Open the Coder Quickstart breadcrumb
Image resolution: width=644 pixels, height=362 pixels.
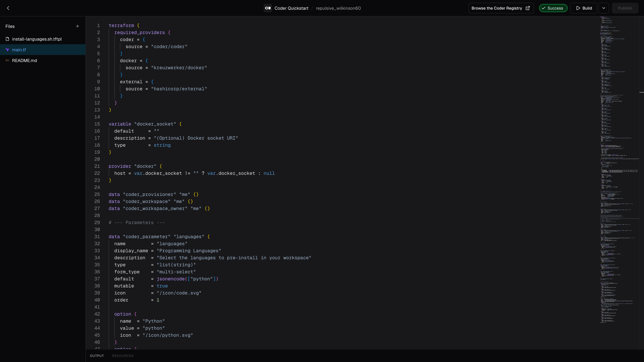click(x=291, y=8)
